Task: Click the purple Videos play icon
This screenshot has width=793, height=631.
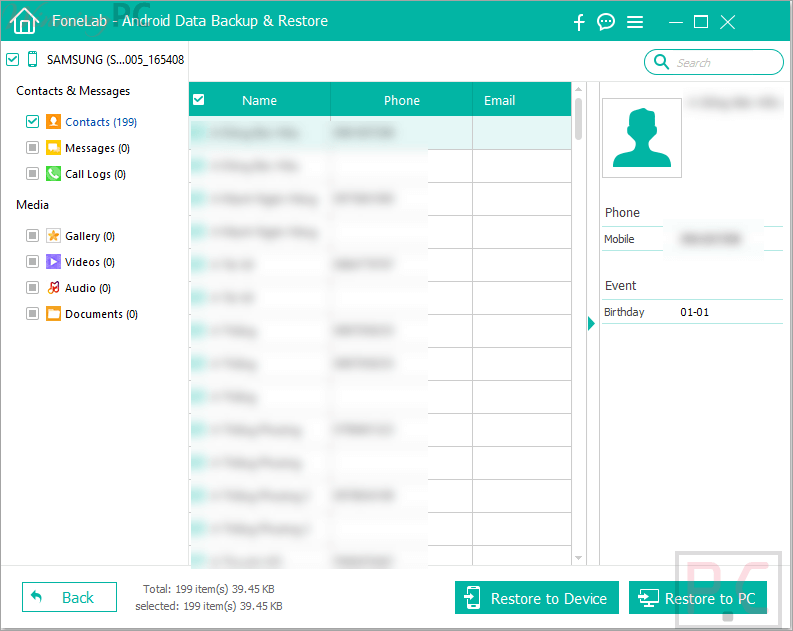Action: [x=53, y=261]
